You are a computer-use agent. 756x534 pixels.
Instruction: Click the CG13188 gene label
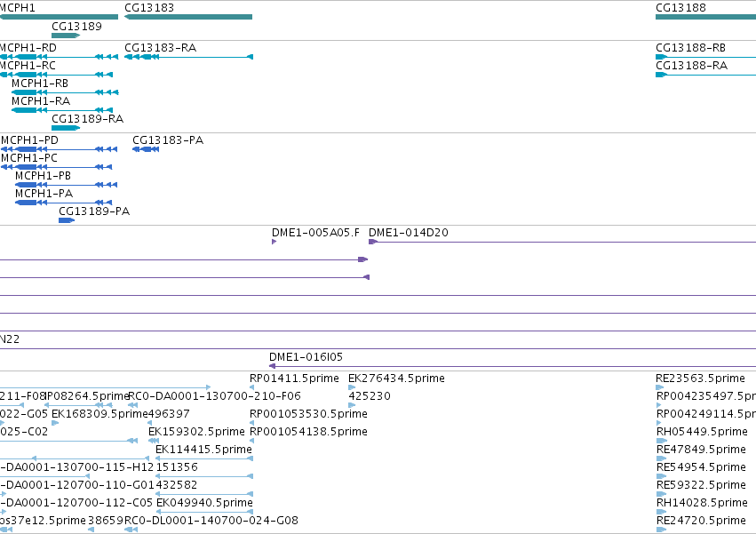(x=680, y=8)
